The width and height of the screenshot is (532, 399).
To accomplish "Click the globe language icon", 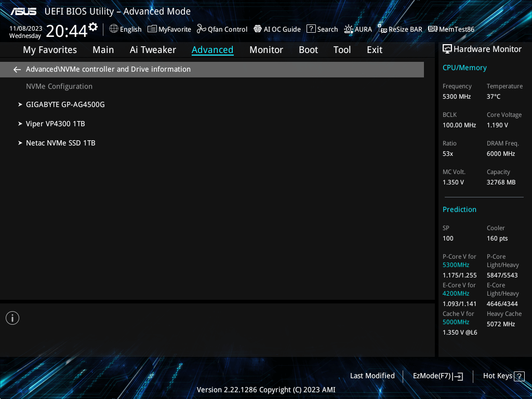I will pos(114,29).
